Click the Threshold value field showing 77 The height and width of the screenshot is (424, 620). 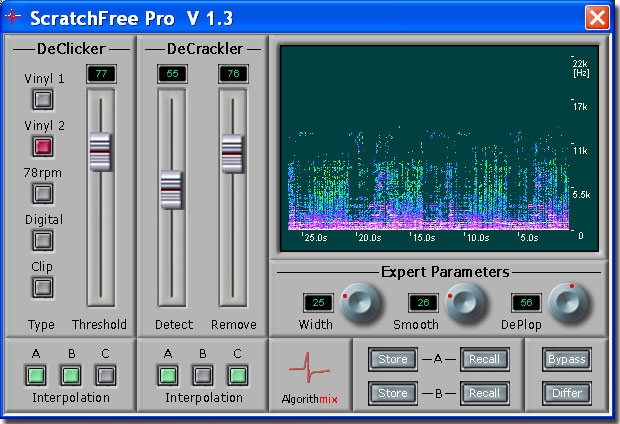pyautogui.click(x=100, y=74)
